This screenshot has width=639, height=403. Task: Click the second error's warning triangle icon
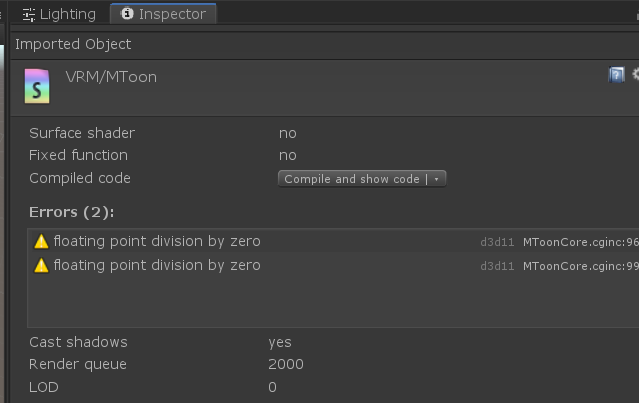pos(41,265)
